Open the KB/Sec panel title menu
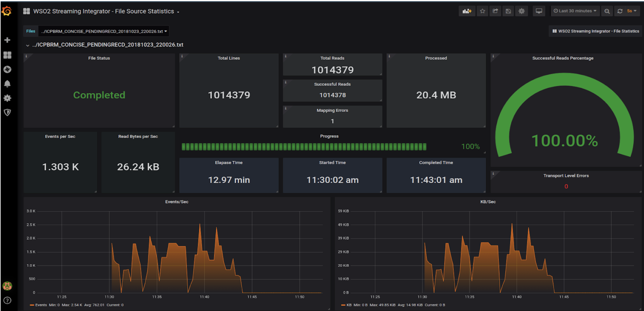The width and height of the screenshot is (644, 311). pos(488,202)
